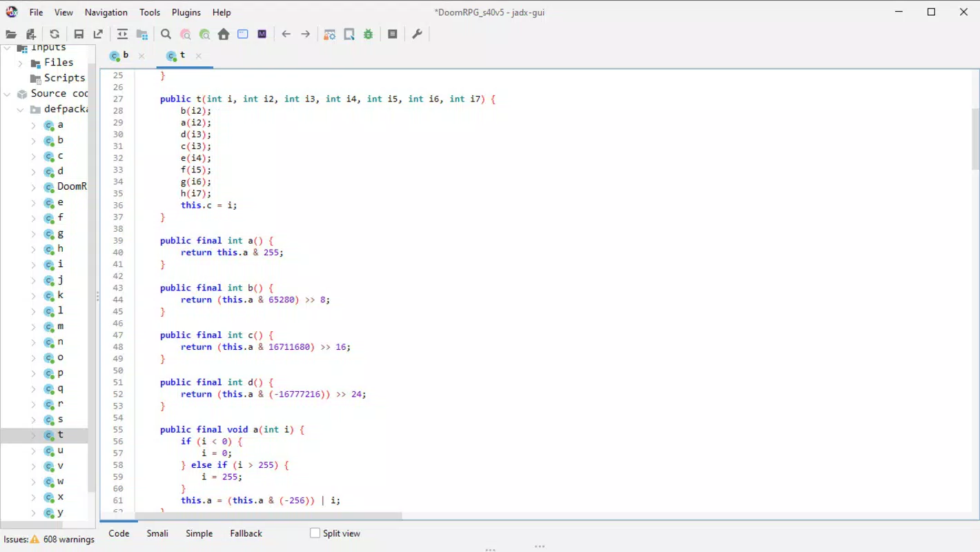Viewport: 980px width, 552px height.
Task: Open the debugger green bug icon
Action: (x=369, y=34)
